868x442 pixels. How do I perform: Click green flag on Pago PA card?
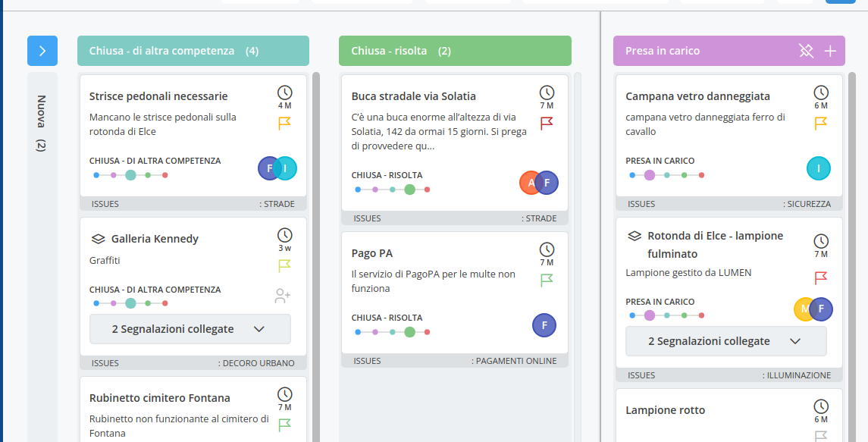click(x=547, y=281)
